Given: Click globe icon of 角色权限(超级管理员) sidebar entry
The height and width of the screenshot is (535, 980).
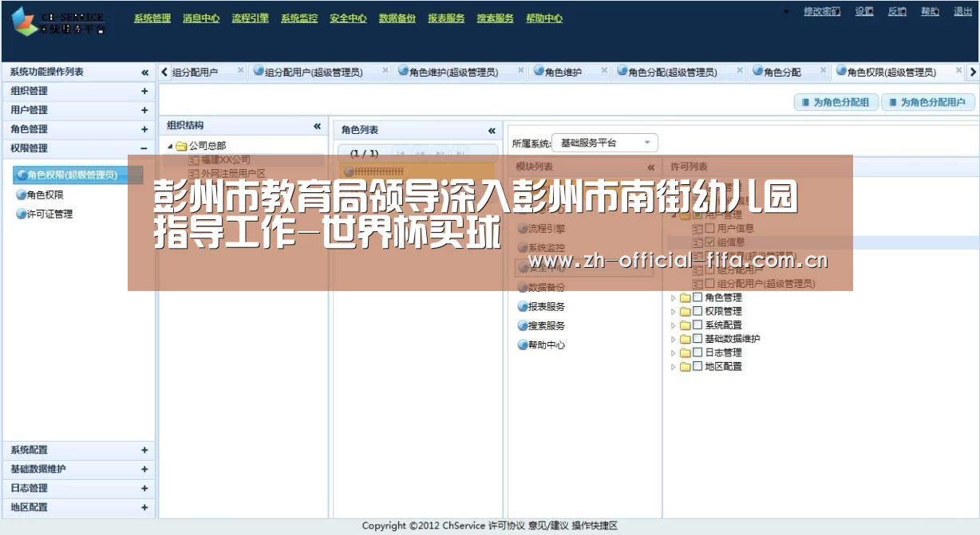Looking at the screenshot, I should pyautogui.click(x=22, y=175).
